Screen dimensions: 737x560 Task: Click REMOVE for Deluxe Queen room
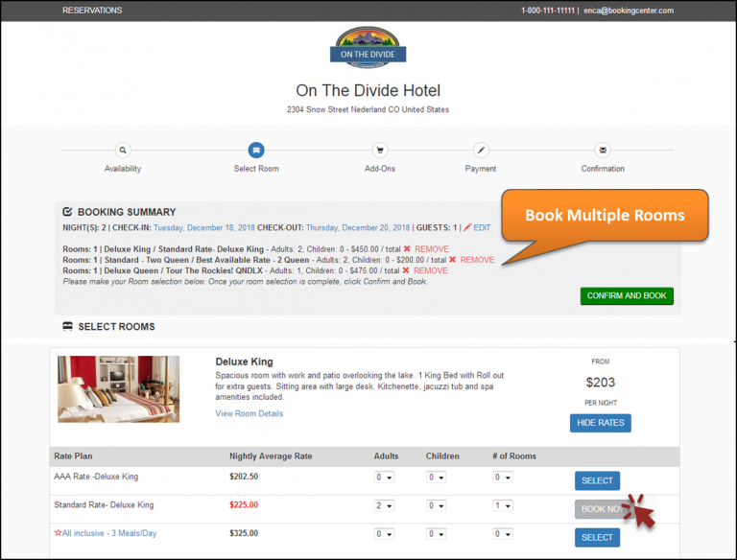(431, 270)
